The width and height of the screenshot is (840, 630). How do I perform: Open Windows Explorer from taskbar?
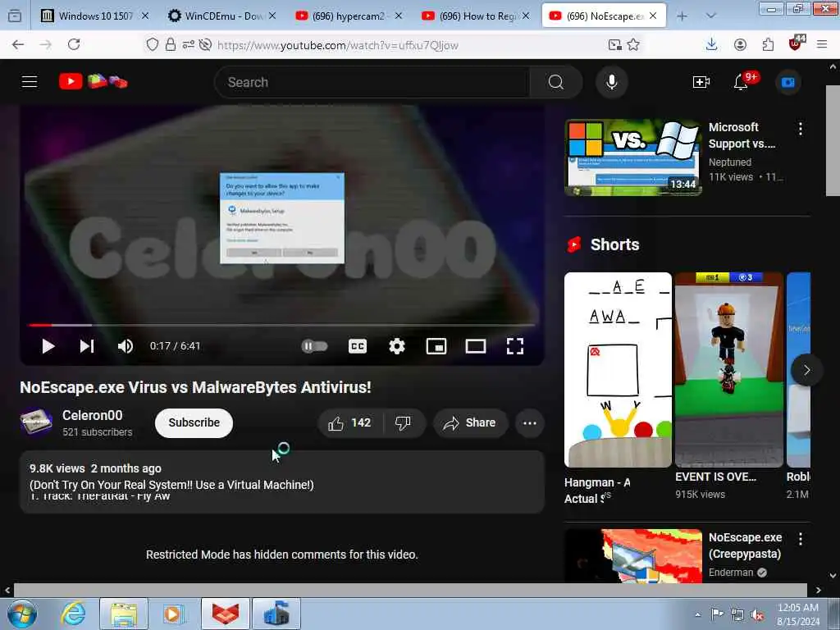coord(124,614)
